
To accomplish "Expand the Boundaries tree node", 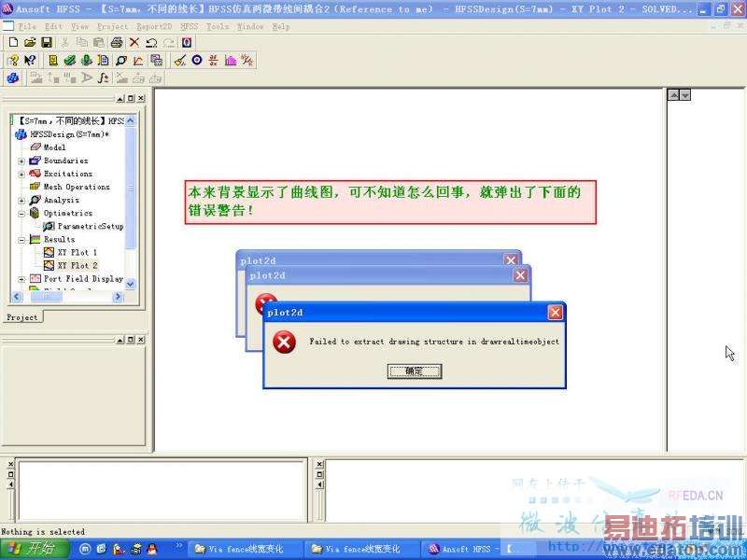I will click(21, 161).
